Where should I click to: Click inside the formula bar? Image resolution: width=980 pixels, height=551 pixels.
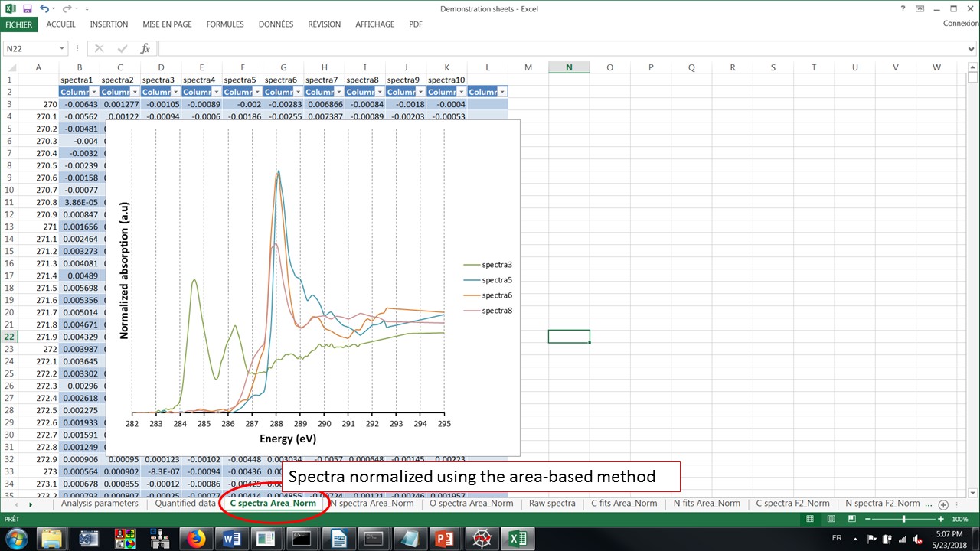563,48
